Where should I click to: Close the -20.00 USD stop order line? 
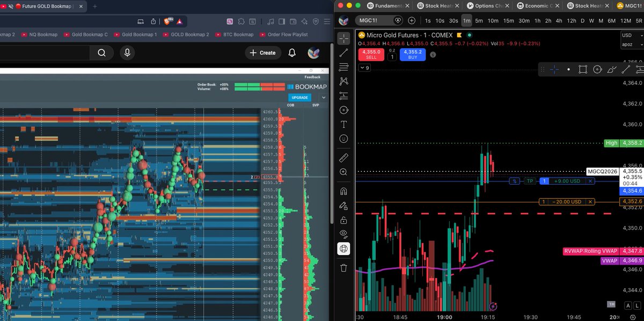point(590,202)
